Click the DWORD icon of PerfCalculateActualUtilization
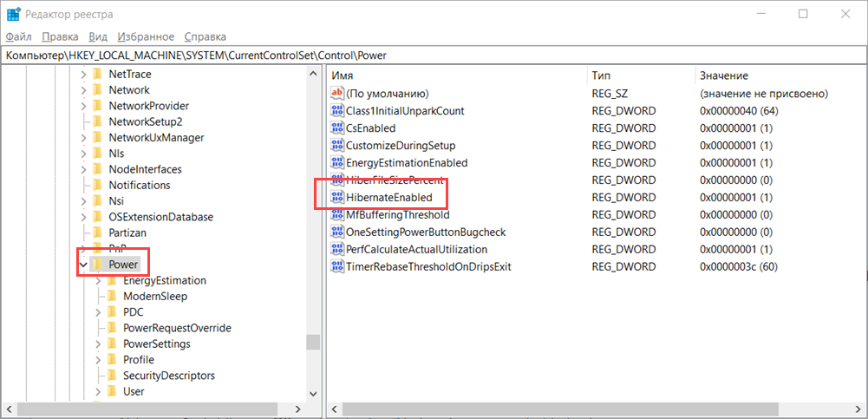This screenshot has width=868, height=419. coord(337,249)
